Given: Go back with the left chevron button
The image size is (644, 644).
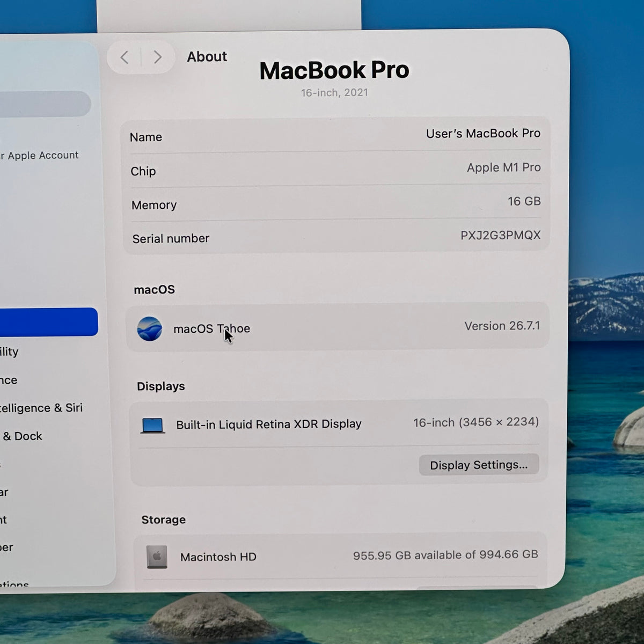Looking at the screenshot, I should (x=125, y=57).
